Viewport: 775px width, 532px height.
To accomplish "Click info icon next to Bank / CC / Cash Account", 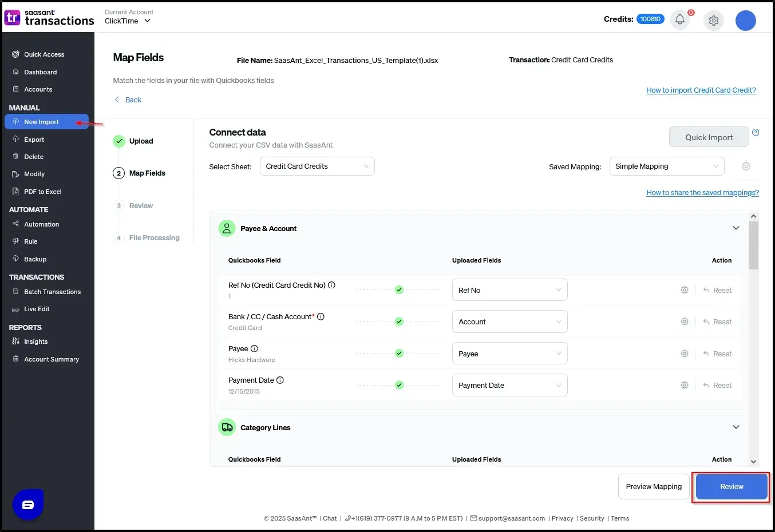I will [x=321, y=316].
